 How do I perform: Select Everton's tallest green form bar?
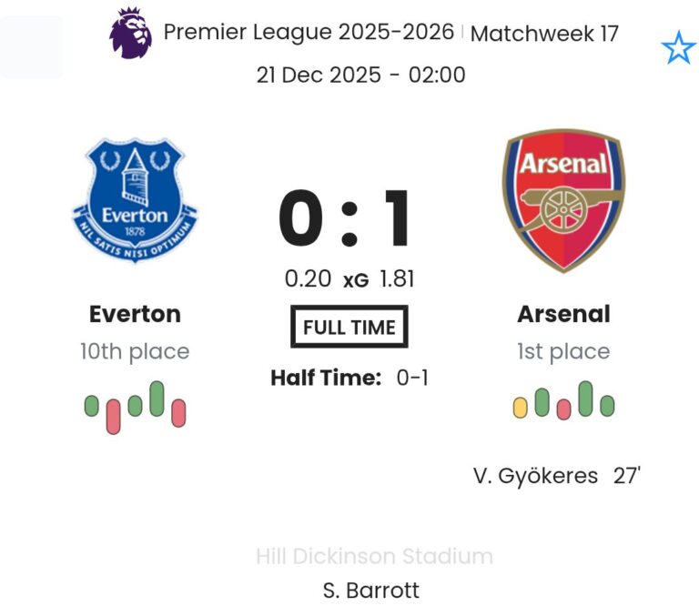coord(157,399)
